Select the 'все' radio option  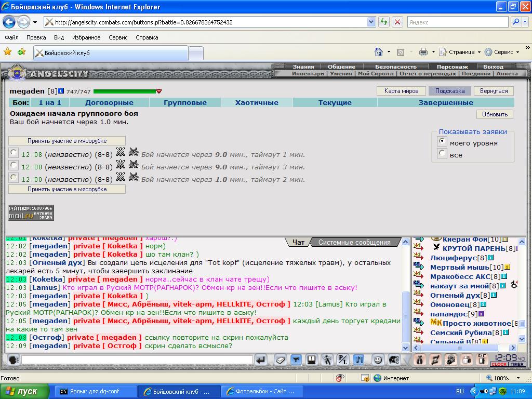point(442,153)
